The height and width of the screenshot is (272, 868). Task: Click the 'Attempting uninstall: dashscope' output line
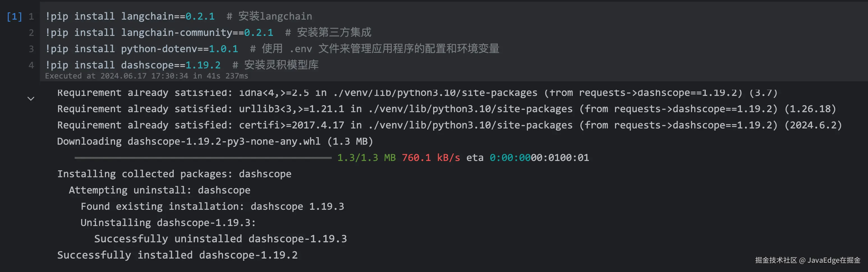tap(159, 190)
